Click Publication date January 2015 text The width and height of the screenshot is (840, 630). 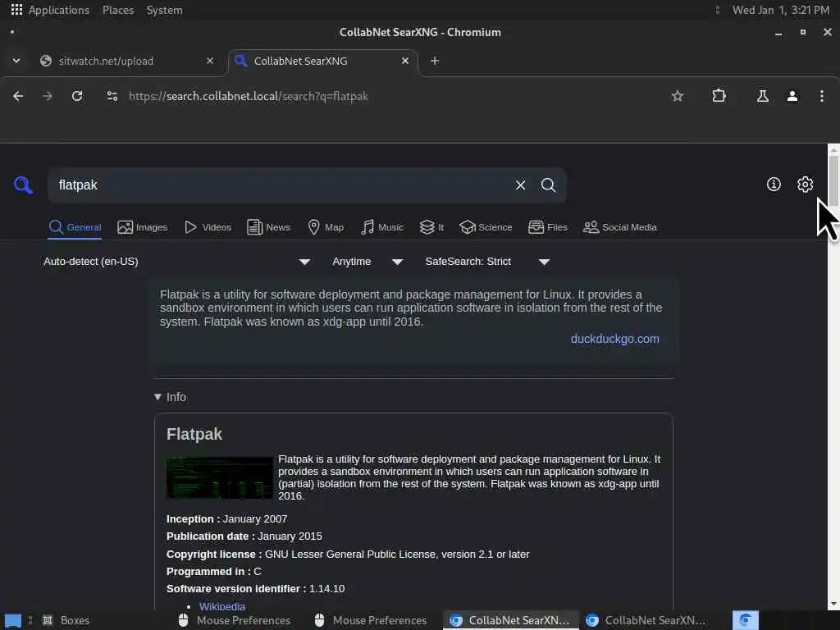(x=244, y=536)
